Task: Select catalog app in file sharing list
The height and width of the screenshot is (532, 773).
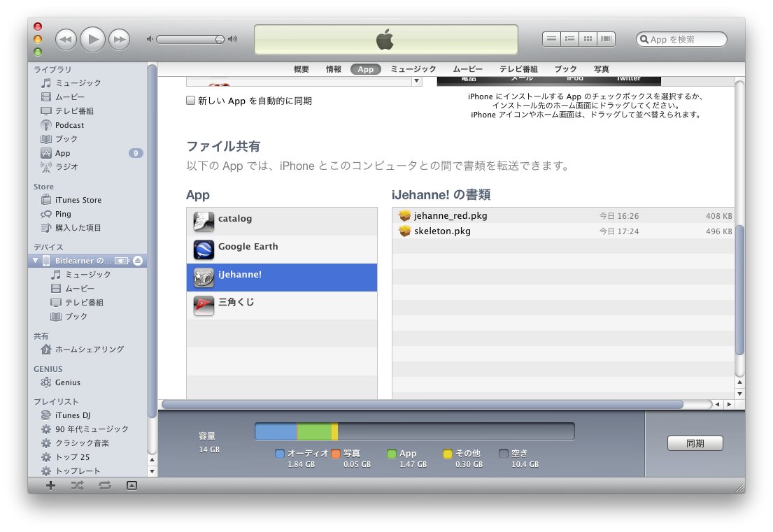Action: pos(281,221)
